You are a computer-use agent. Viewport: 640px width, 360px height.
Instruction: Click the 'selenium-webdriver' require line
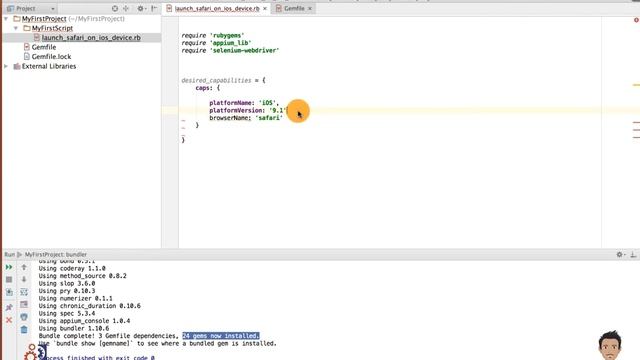pyautogui.click(x=230, y=51)
